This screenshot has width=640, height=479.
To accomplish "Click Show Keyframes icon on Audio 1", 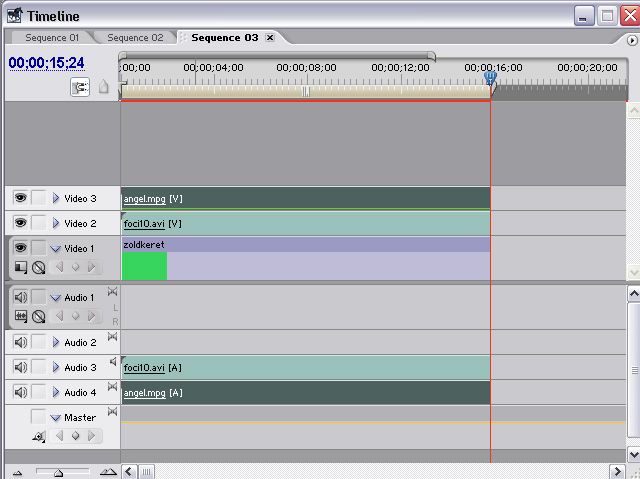I will [39, 316].
